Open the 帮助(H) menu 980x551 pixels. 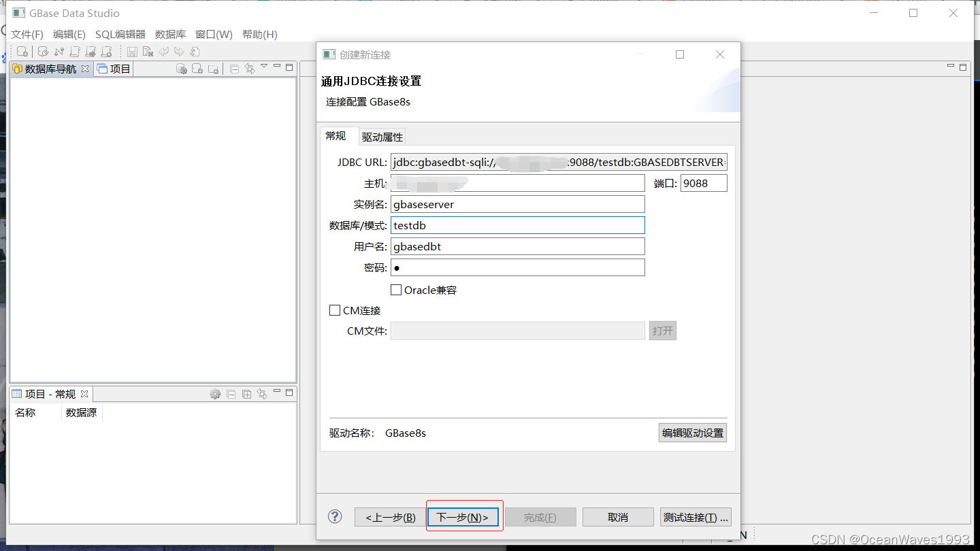[x=260, y=34]
